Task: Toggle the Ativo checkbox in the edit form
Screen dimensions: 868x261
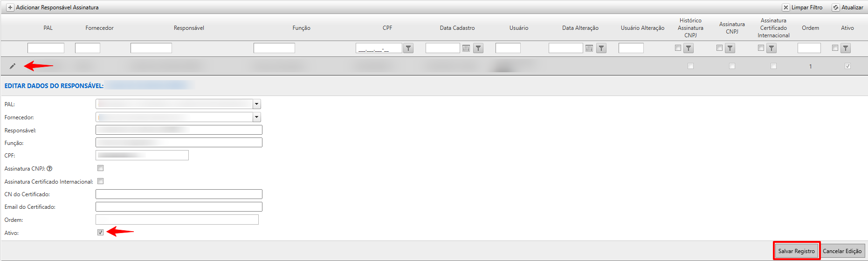Action: (x=100, y=232)
